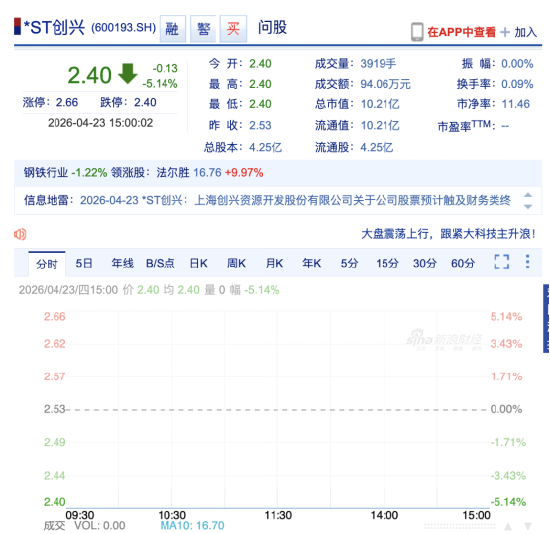Click the up triangle below the chart
Image resolution: width=550 pixels, height=534 pixels.
click(x=508, y=526)
